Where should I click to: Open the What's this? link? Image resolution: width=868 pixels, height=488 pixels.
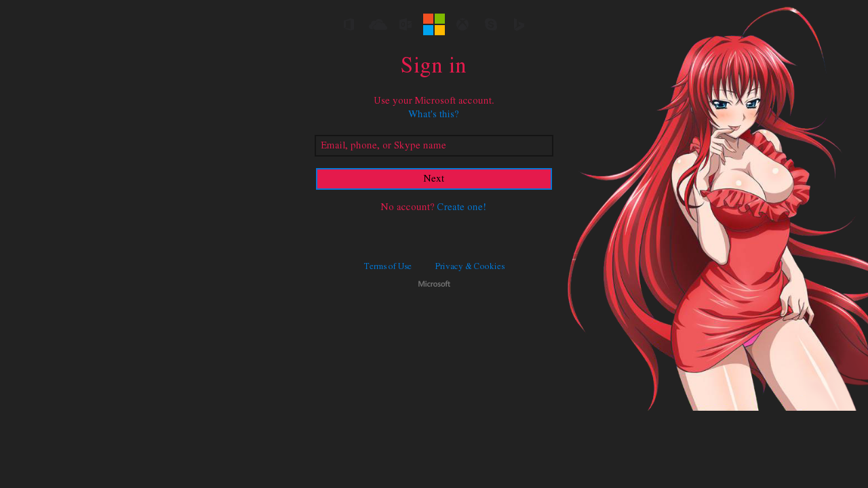434,114
